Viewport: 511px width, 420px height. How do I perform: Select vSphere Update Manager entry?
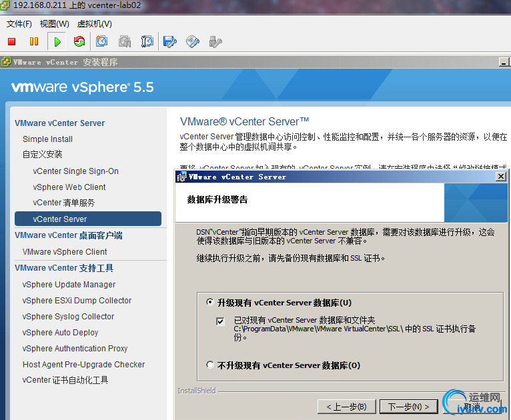pyautogui.click(x=69, y=284)
